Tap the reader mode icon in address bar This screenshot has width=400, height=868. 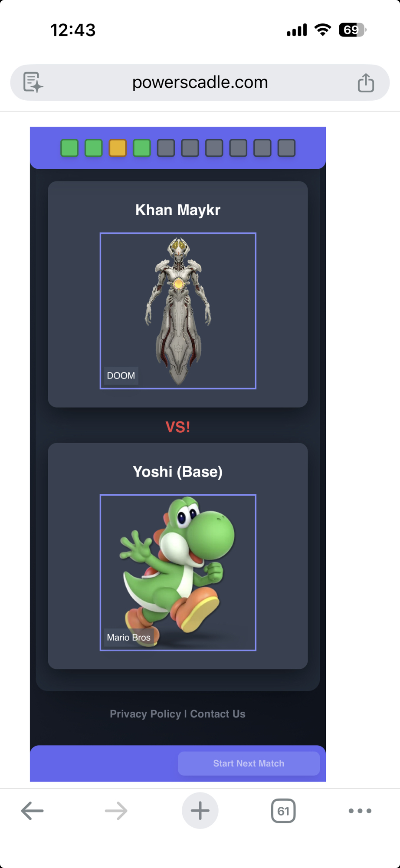coord(33,82)
